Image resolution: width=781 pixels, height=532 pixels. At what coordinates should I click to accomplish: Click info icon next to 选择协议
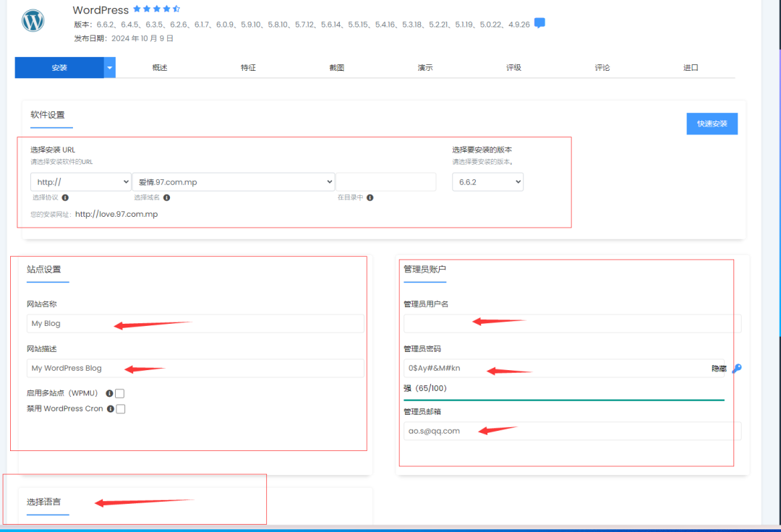click(65, 197)
